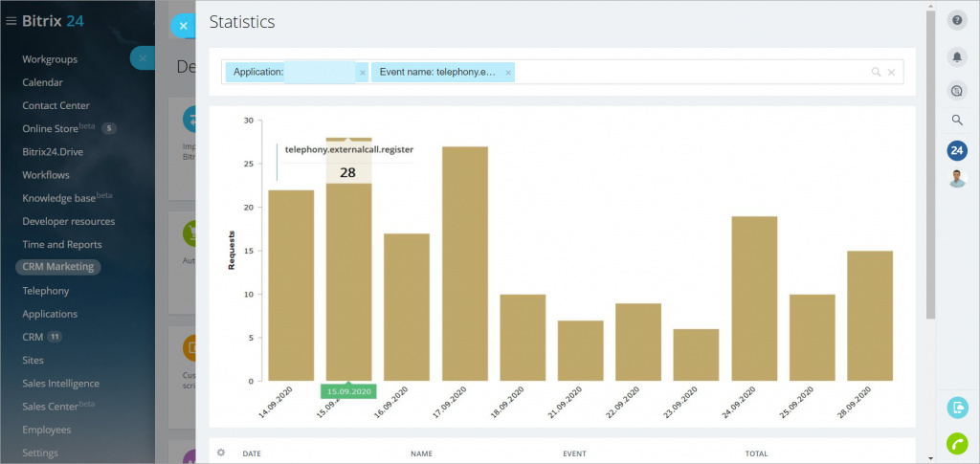This screenshot has width=980, height=464.
Task: Open Telephony in left menu
Action: coord(46,291)
